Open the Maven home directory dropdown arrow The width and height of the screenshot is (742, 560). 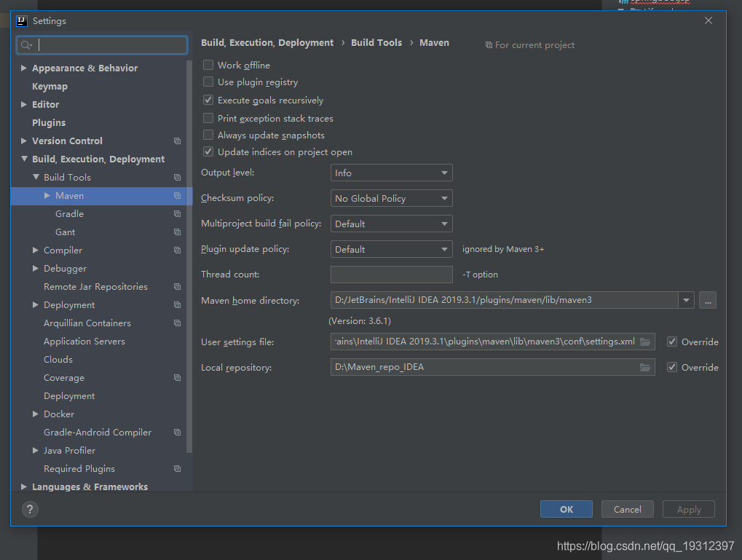point(686,300)
